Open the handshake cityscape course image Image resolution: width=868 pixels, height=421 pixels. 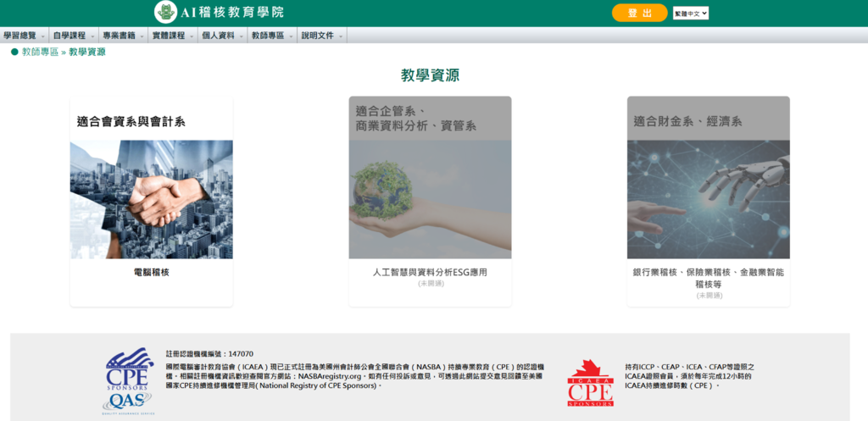tap(151, 199)
